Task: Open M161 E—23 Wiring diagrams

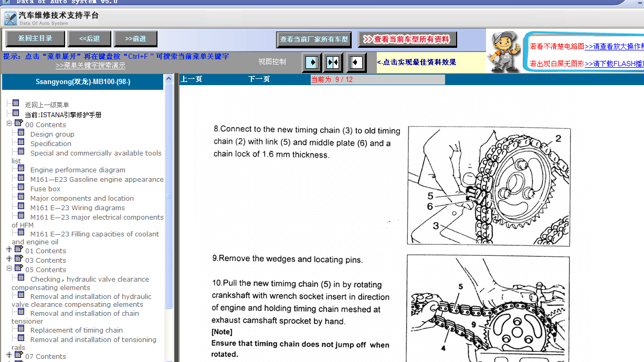Action: coord(78,208)
